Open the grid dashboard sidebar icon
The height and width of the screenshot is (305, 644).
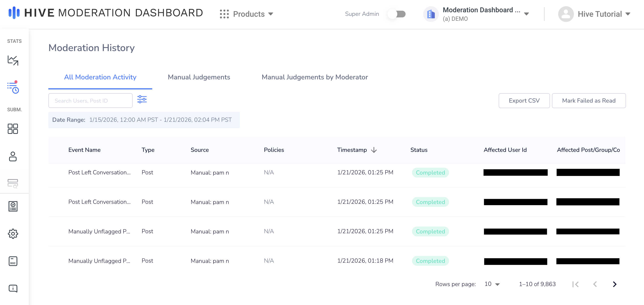[13, 129]
